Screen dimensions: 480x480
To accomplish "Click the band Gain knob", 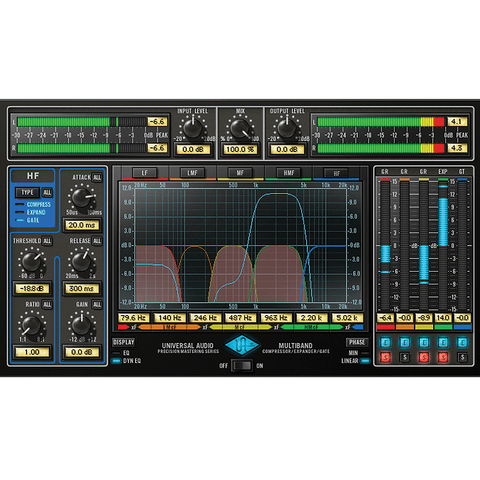I will coord(82,325).
